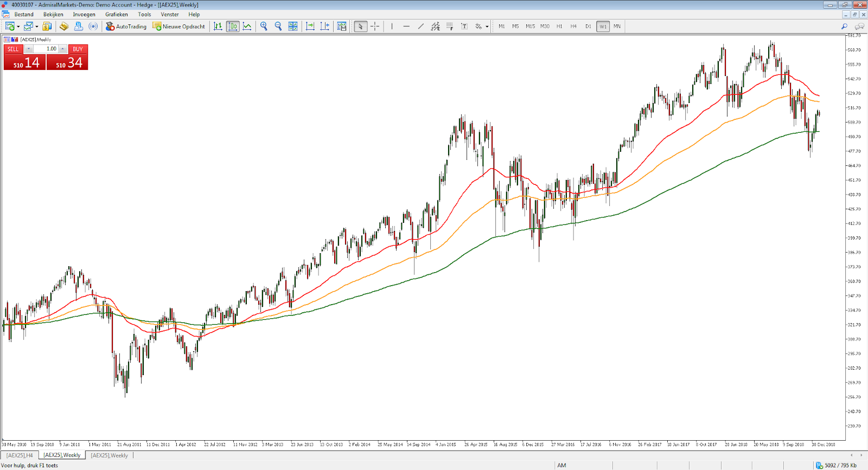Switch chart to bar chart mode
Image resolution: width=868 pixels, height=470 pixels.
[x=218, y=26]
